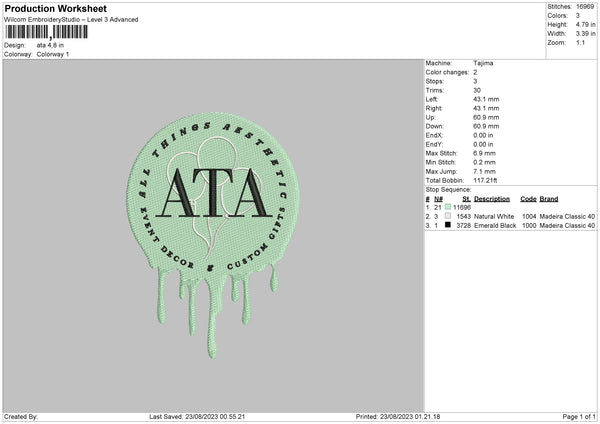Click the stitch count 3728
600x424 pixels.
pyautogui.click(x=463, y=226)
